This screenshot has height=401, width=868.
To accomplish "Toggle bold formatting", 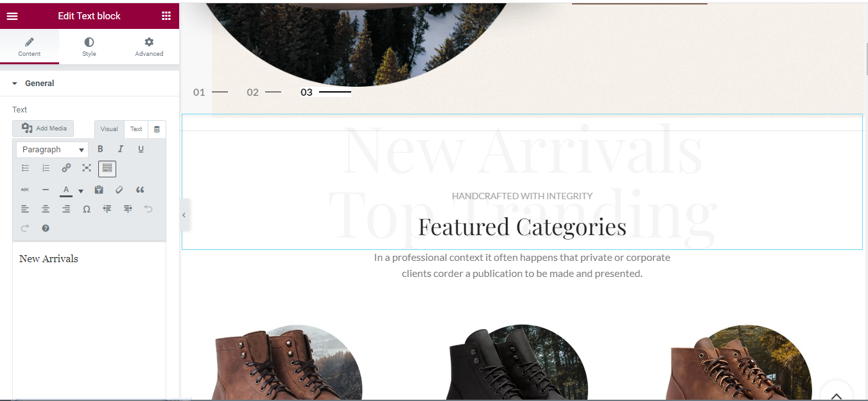I will coord(100,149).
